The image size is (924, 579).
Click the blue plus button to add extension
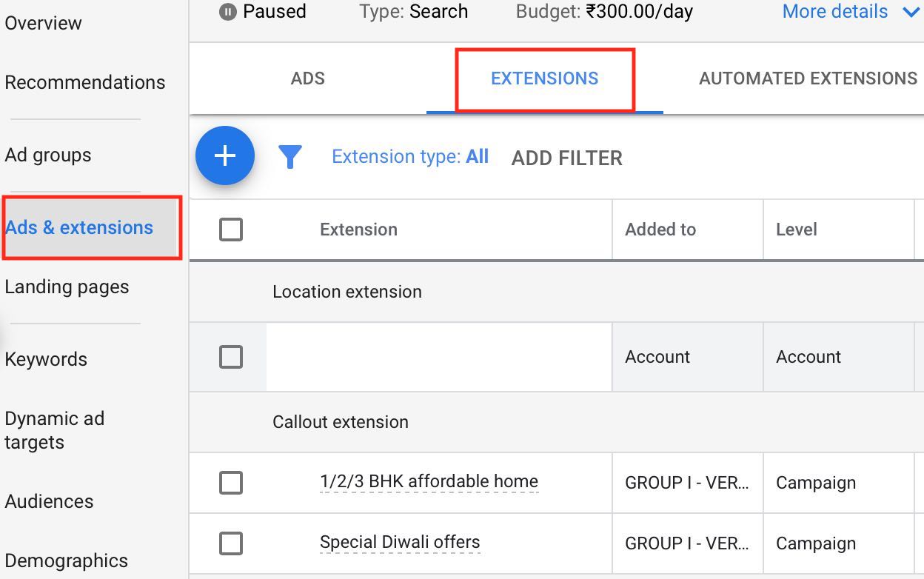click(x=225, y=155)
